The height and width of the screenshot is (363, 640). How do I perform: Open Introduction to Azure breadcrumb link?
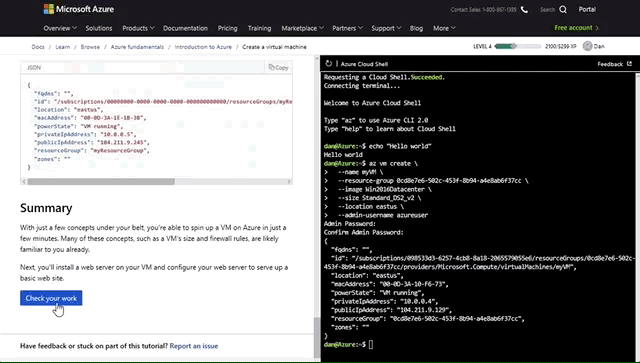(x=203, y=47)
